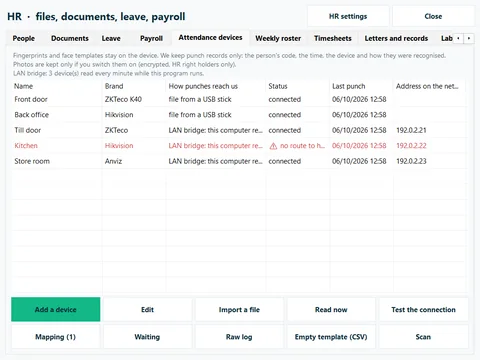Click ZKTeco in the Till door row
Image resolution: width=480 pixels, height=360 pixels.
[116, 130]
